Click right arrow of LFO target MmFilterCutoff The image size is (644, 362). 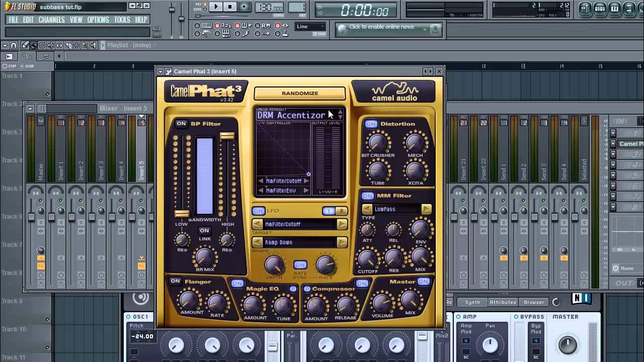(342, 224)
